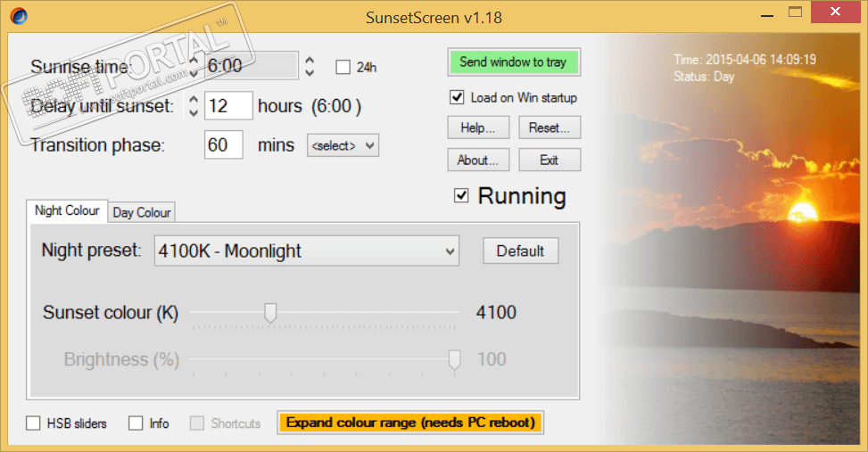Click the Delay until sunset 12 field
The image size is (868, 452).
[x=228, y=106]
